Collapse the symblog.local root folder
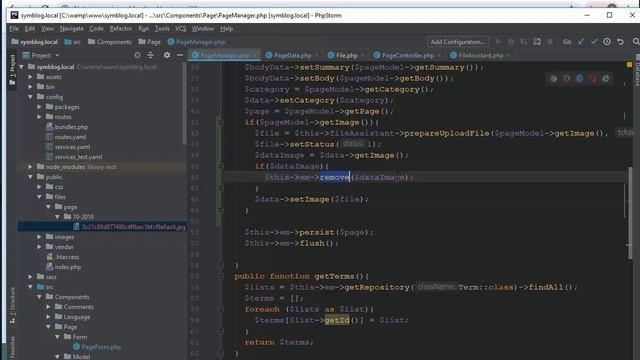The width and height of the screenshot is (640, 360). (x=22, y=67)
